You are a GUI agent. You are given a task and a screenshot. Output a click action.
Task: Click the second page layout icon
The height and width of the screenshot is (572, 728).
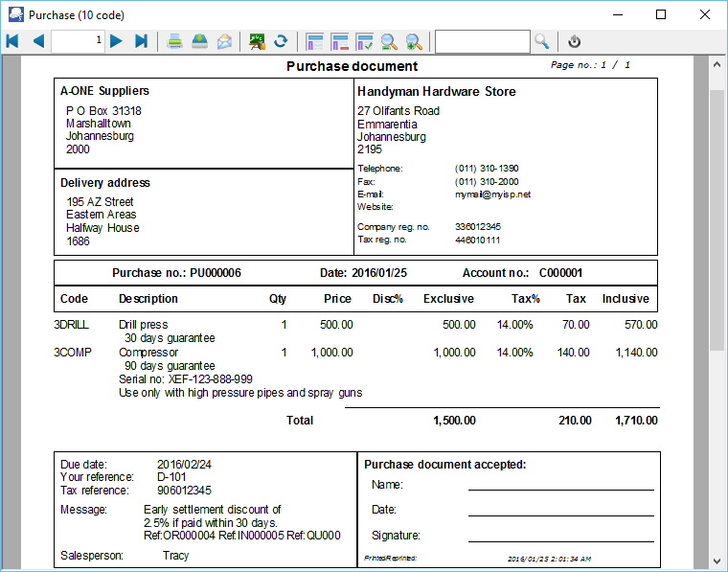click(339, 41)
